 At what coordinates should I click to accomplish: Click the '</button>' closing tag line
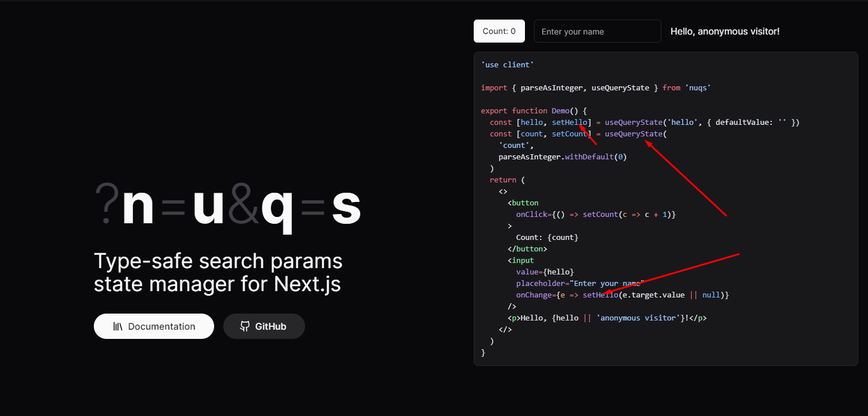527,249
